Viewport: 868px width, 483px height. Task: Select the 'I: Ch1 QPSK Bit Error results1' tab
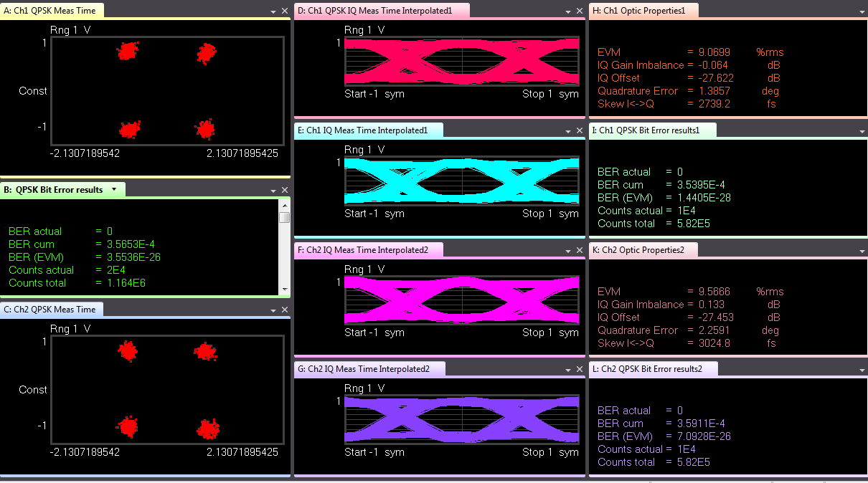(x=654, y=130)
